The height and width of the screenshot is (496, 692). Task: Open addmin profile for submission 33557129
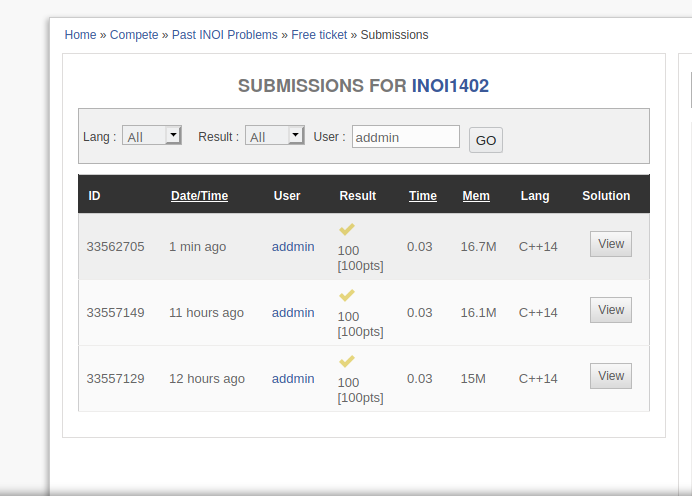coord(293,379)
